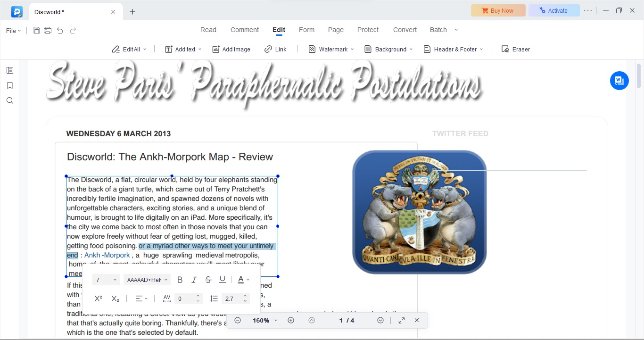Open the File menu dropdown
The height and width of the screenshot is (340, 644).
pyautogui.click(x=13, y=31)
